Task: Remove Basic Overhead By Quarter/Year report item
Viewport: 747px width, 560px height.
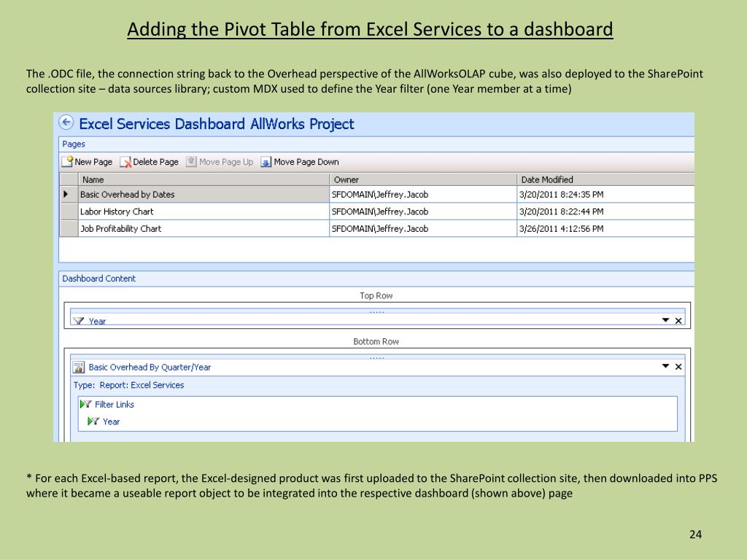Action: point(678,367)
